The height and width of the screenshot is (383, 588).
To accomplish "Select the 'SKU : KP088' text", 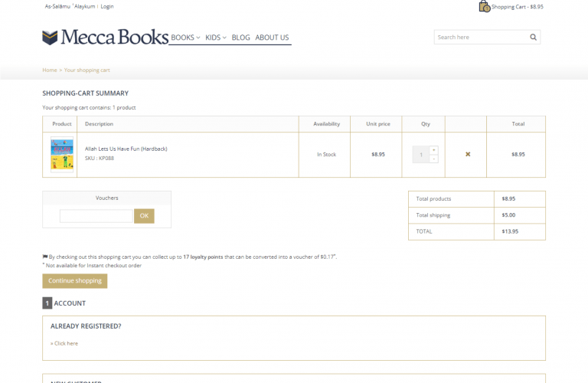I will coord(100,159).
